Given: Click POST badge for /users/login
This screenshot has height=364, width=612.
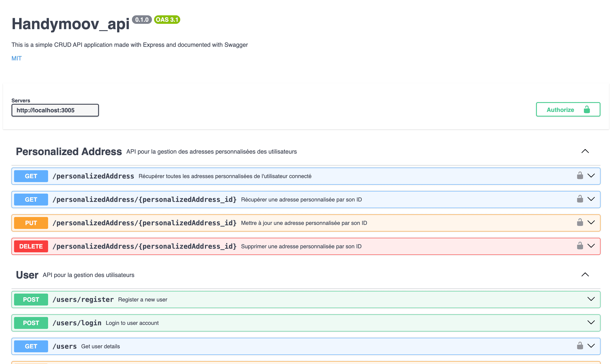Looking at the screenshot, I should (31, 323).
